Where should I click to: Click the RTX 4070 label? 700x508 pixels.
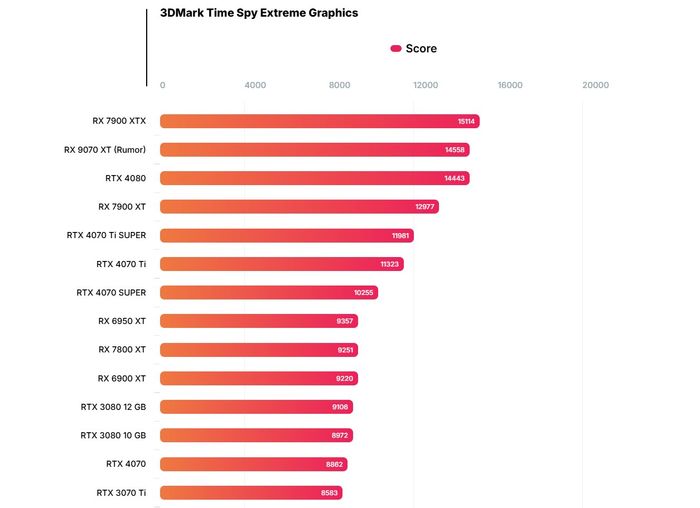pyautogui.click(x=126, y=464)
